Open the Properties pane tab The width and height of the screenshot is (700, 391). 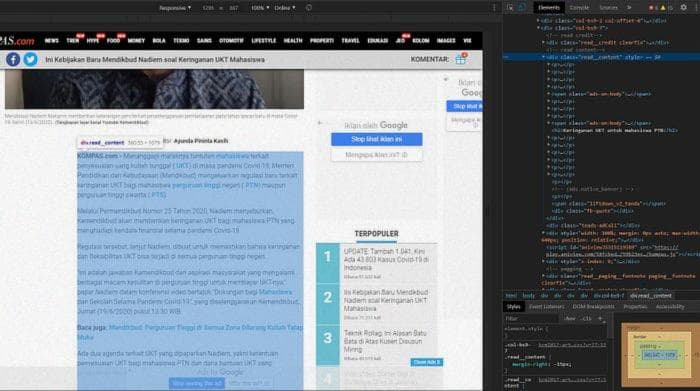(x=635, y=307)
